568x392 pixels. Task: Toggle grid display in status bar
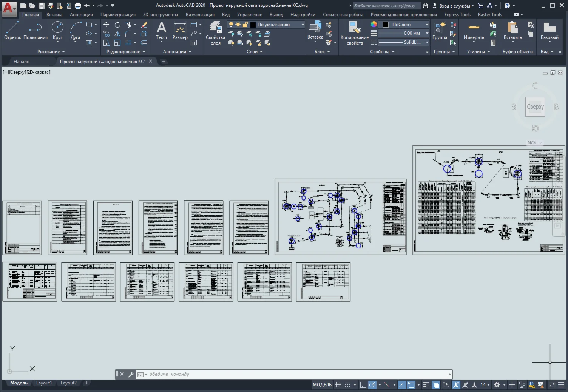coord(338,385)
